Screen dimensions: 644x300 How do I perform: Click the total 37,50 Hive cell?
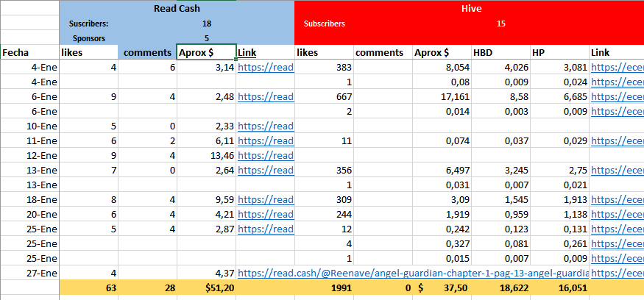pyautogui.click(x=442, y=288)
